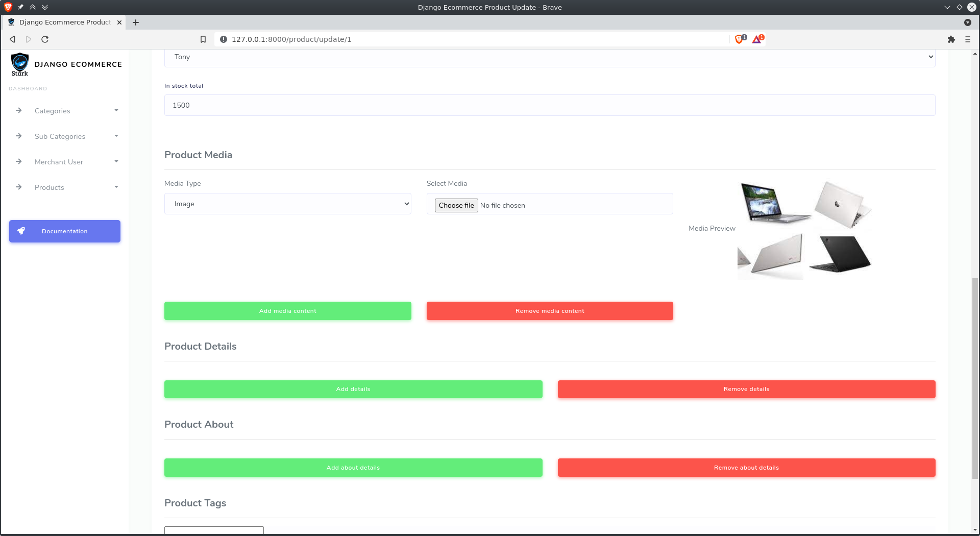Image resolution: width=980 pixels, height=536 pixels.
Task: Open the browser extensions menu
Action: 951,39
